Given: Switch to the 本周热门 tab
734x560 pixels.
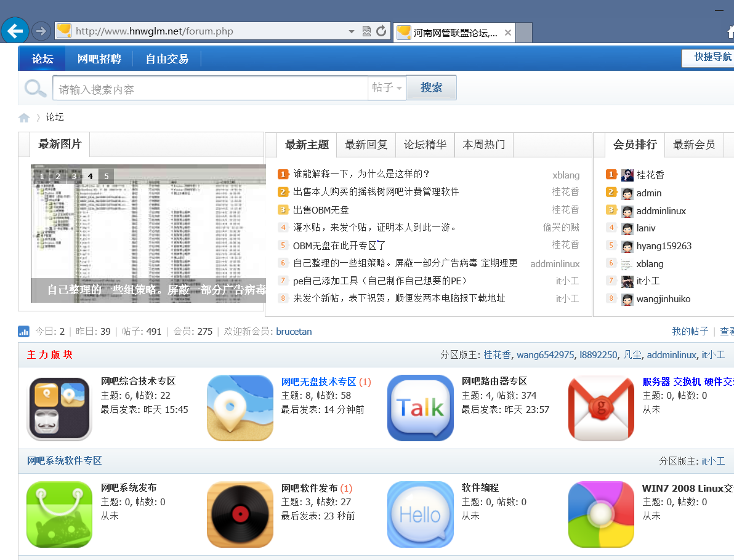Looking at the screenshot, I should [483, 145].
